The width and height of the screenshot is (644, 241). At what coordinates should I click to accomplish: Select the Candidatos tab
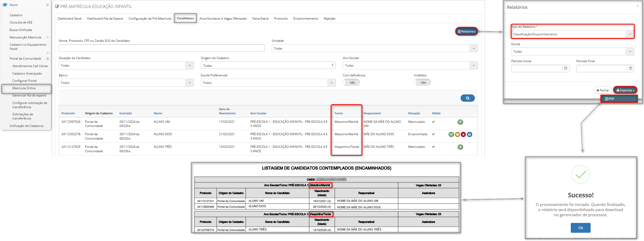tap(185, 18)
